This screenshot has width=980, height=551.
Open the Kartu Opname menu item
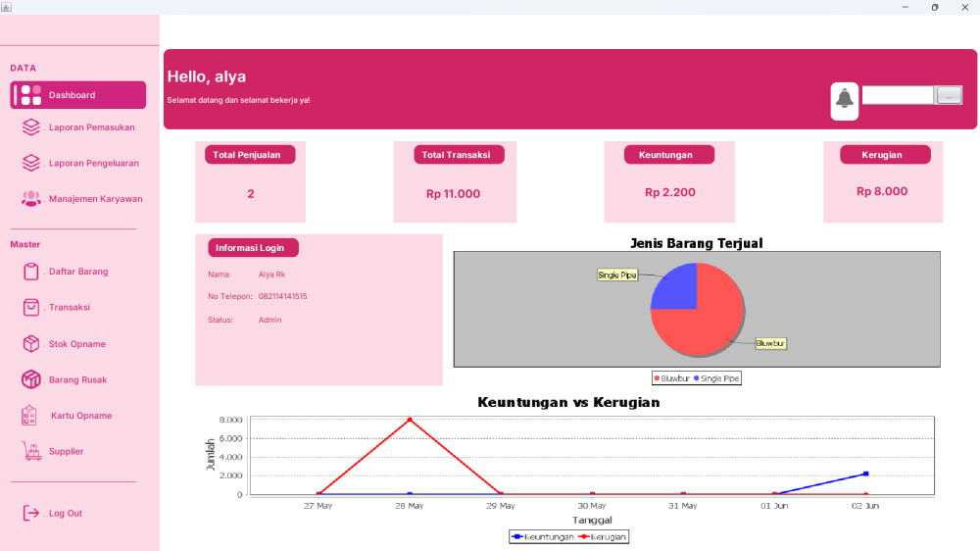tap(80, 416)
